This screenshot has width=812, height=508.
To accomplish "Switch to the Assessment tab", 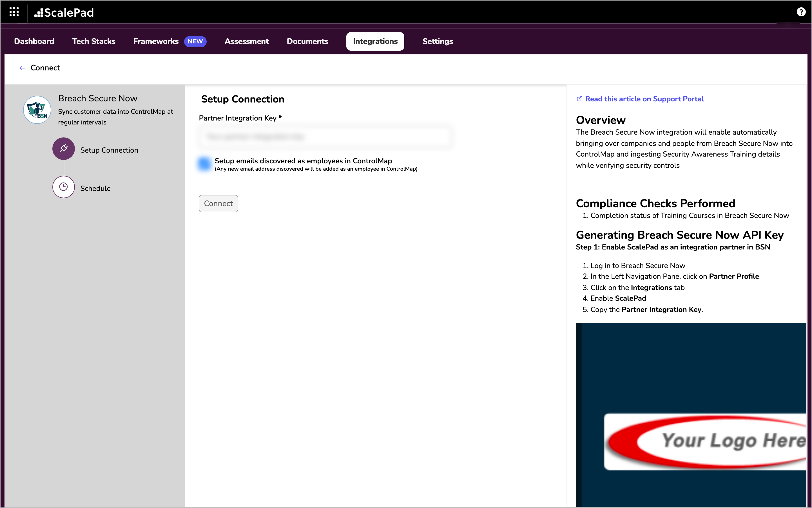I will [247, 41].
